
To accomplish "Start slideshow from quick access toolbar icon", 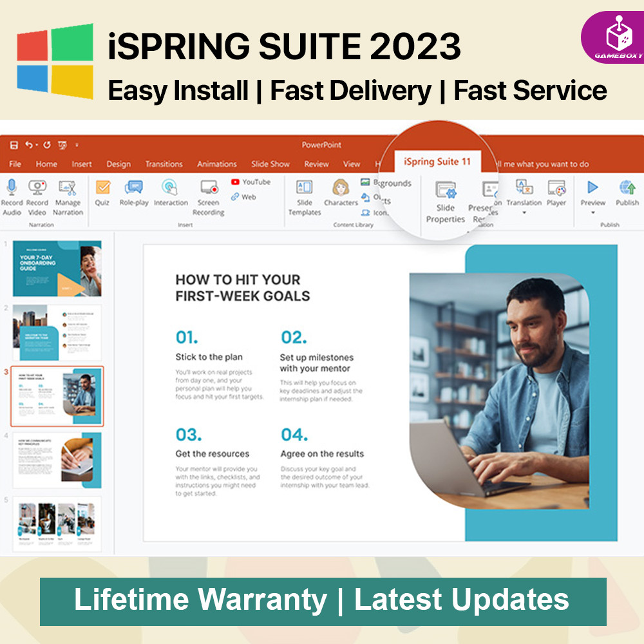I will tap(62, 145).
